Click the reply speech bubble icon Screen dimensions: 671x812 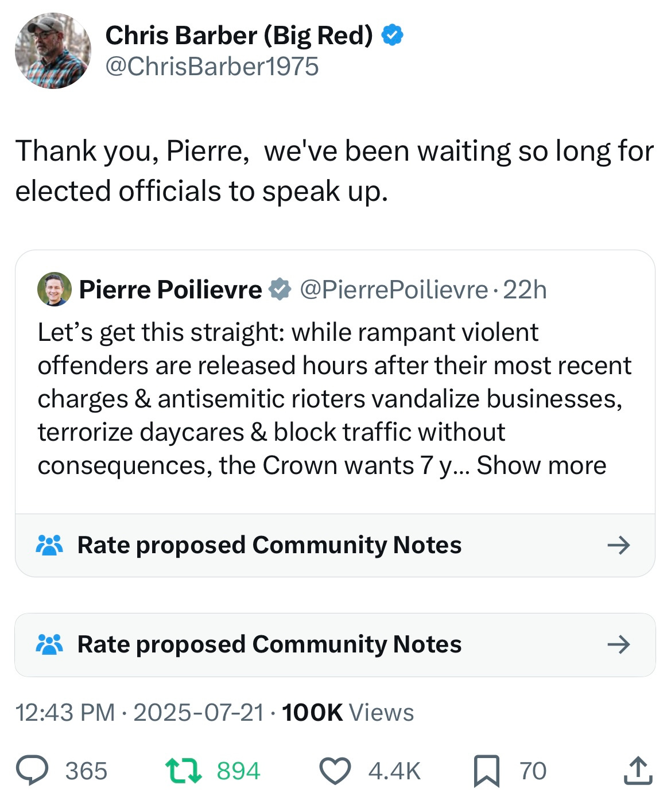(x=32, y=770)
